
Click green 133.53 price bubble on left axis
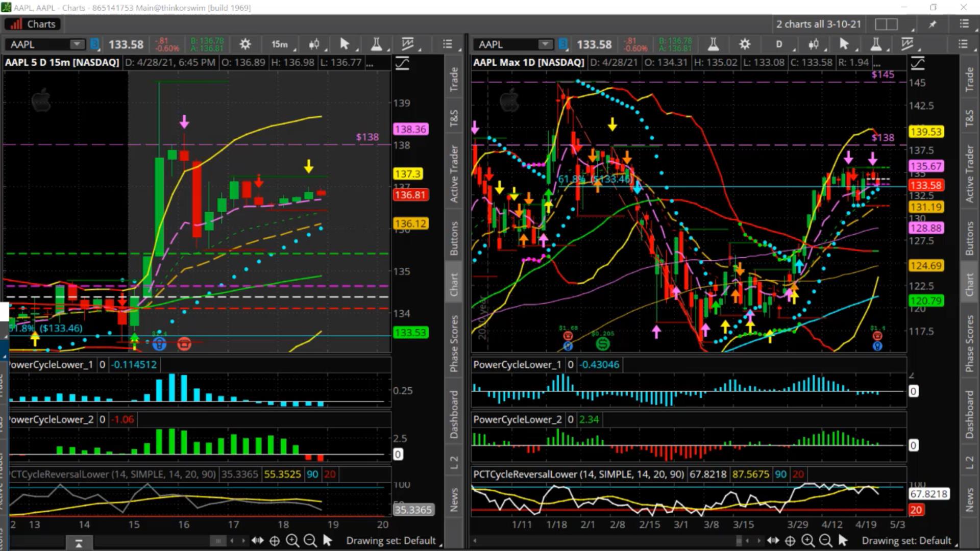pyautogui.click(x=410, y=333)
